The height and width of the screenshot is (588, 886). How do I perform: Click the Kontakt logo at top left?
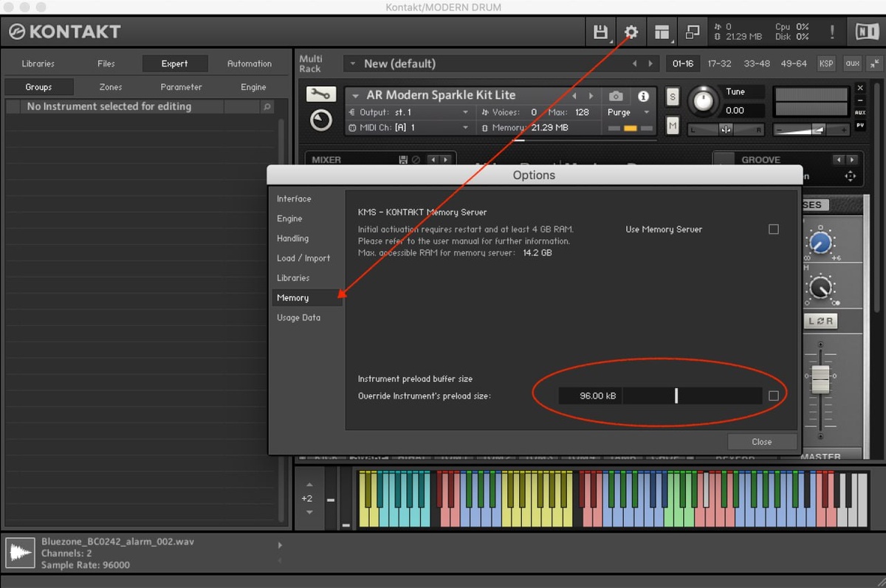pos(64,32)
